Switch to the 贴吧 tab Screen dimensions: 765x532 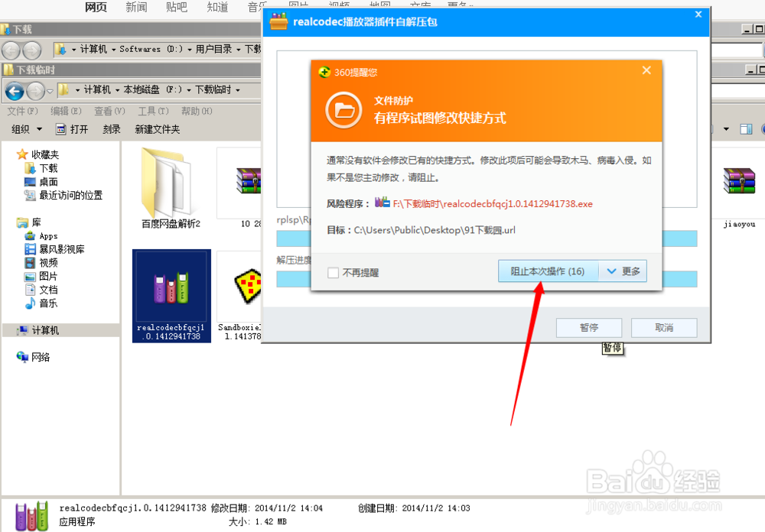point(177,8)
